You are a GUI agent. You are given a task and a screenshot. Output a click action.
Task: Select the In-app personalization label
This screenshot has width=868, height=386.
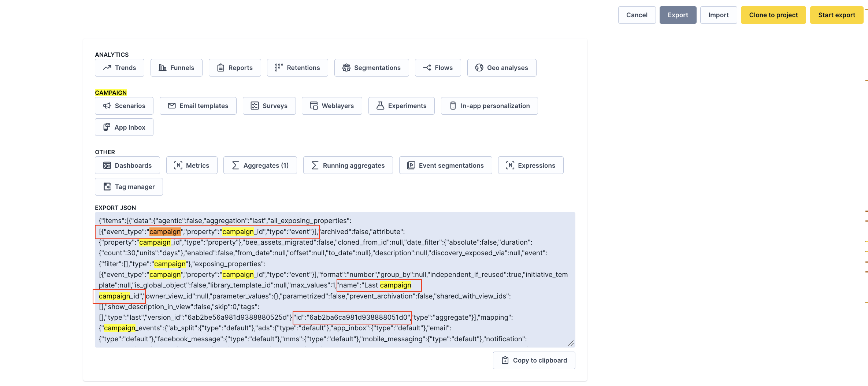pos(495,106)
